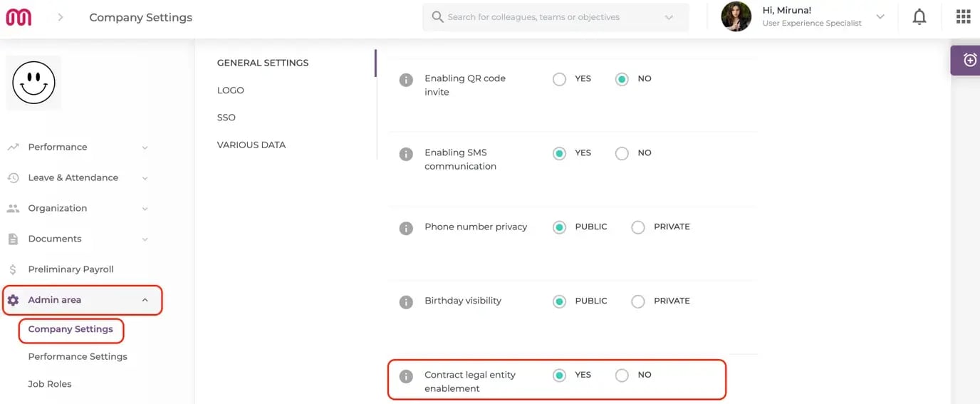Click the alarm clock side panel icon

click(969, 61)
